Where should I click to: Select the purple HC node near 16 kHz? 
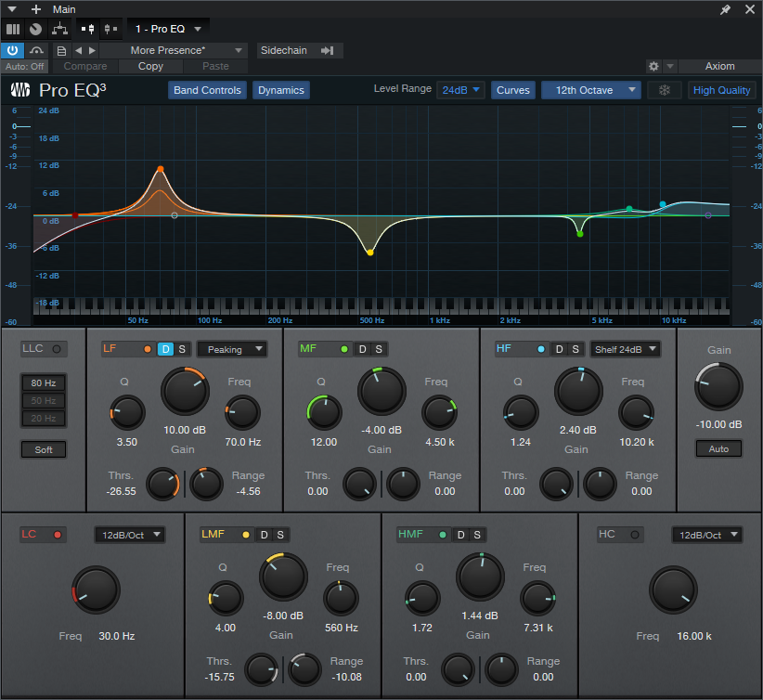[x=708, y=215]
